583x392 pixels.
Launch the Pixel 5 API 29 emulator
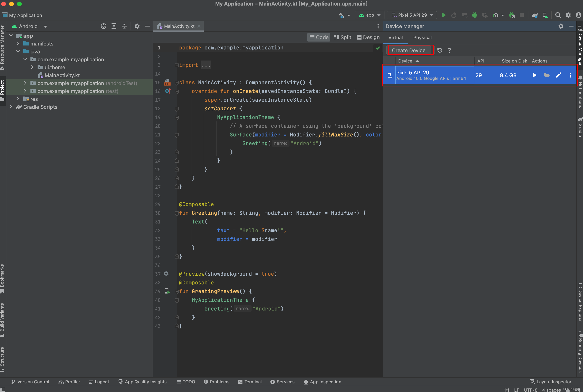[x=534, y=75]
